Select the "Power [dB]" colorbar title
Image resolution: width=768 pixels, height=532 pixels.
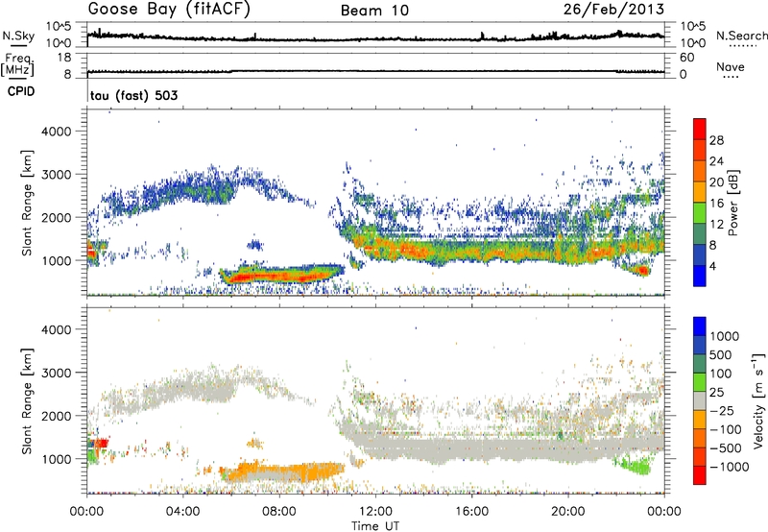point(732,203)
